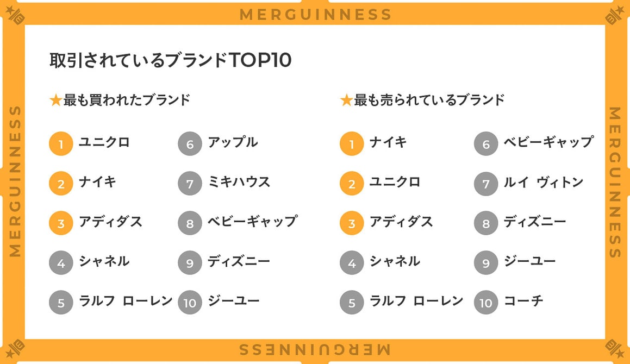Select orange rank 1 badge next to ユニクロ

click(x=61, y=143)
